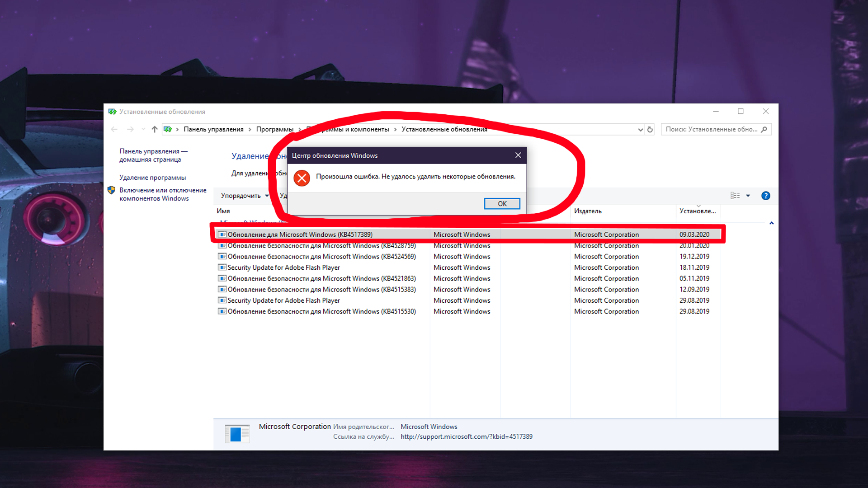868x488 pixels.
Task: Close the Установленные обновления window
Action: click(x=766, y=112)
